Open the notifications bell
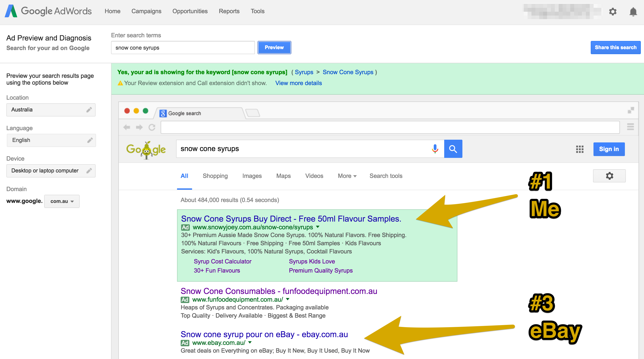 tap(633, 12)
